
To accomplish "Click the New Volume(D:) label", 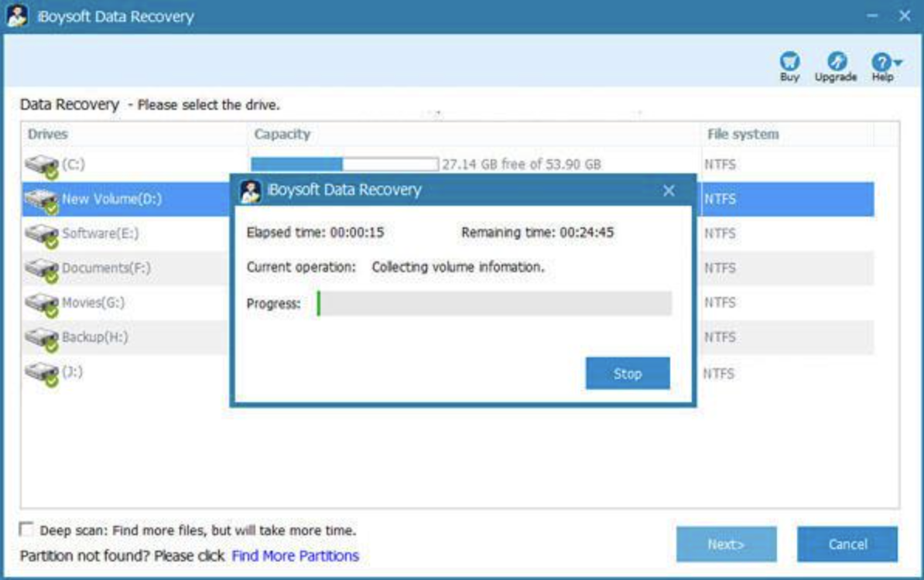I will [112, 199].
